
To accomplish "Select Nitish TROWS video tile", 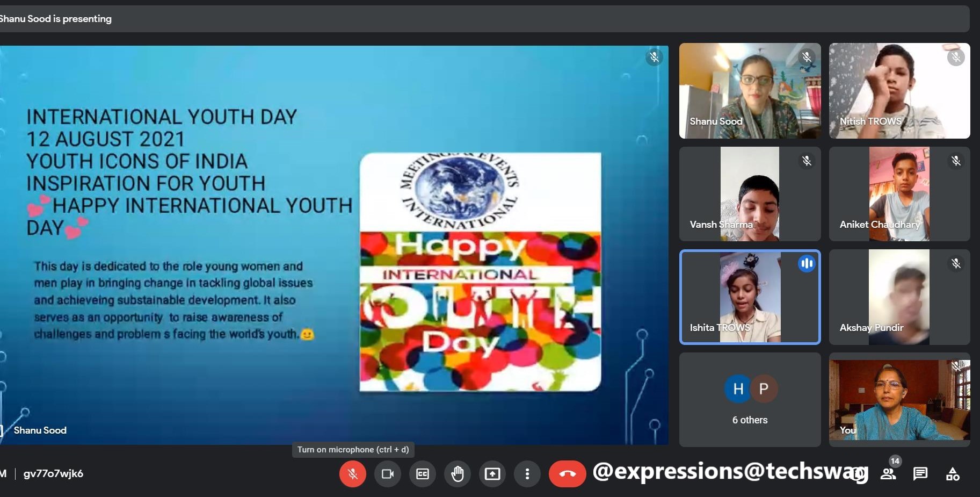I will coord(899,91).
